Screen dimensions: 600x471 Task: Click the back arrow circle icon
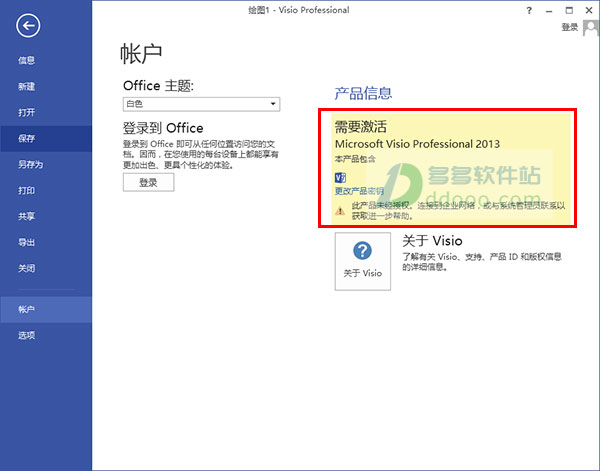pyautogui.click(x=28, y=26)
